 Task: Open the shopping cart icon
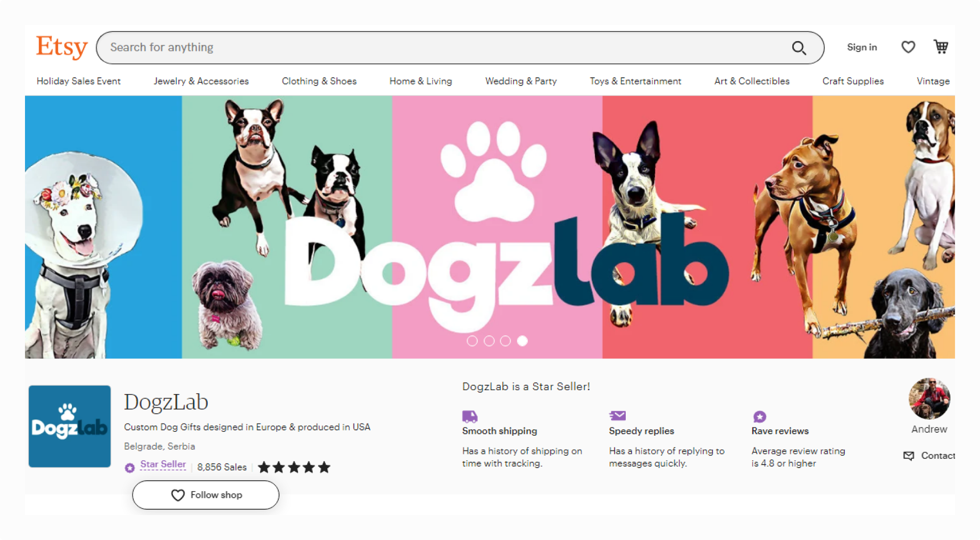pos(940,47)
